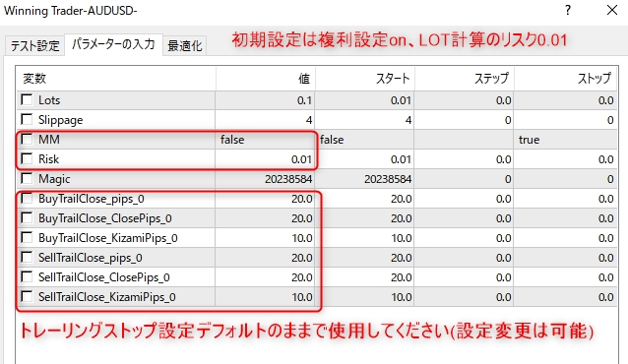Screen dimensions: 628x364
Task: Check the BuyTrailClose_ClosePips_0 checkbox
Action: 27,217
